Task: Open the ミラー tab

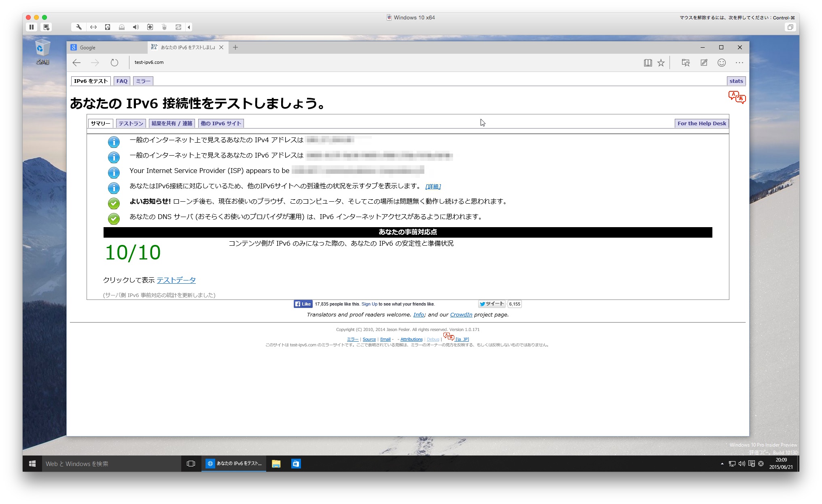Action: pos(143,81)
